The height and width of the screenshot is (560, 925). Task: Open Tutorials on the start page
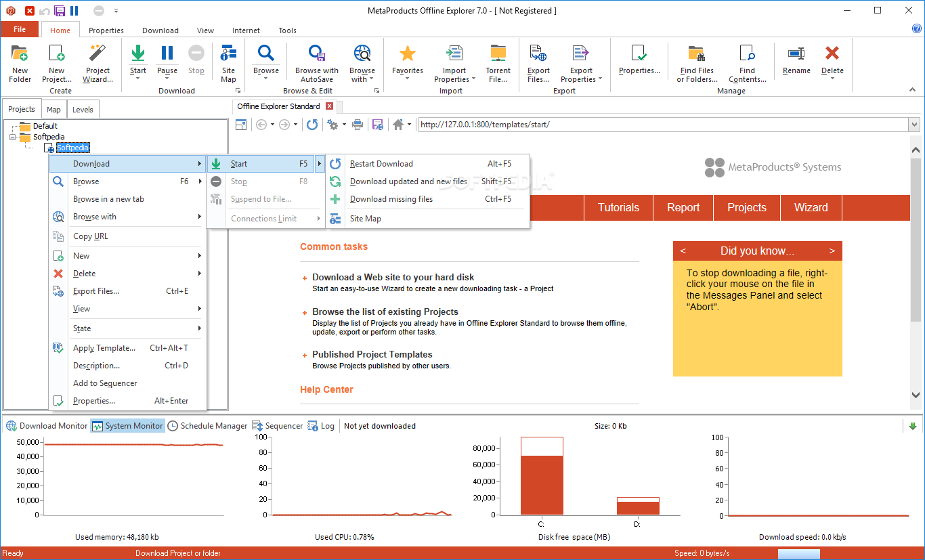[618, 208]
